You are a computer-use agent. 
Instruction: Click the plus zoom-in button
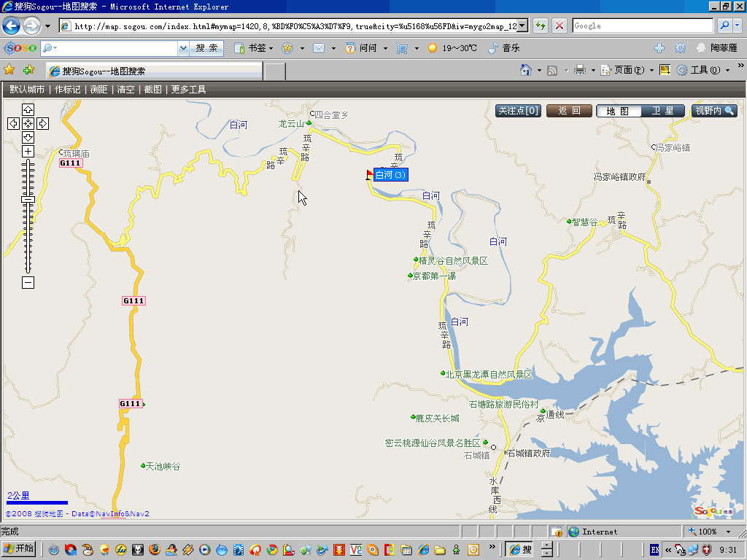tap(28, 151)
